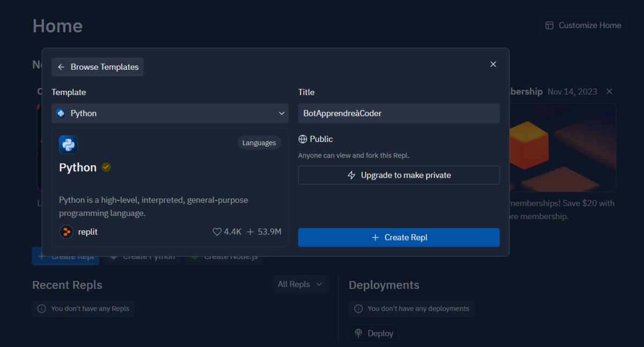Expand the All Repls filter dropdown
Screen dimensions: 644x347
[301, 285]
